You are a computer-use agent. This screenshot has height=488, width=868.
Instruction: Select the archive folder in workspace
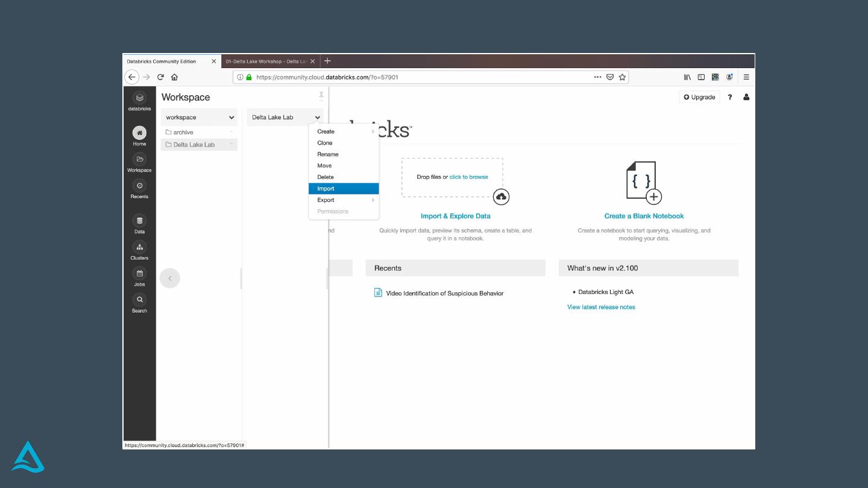tap(183, 133)
